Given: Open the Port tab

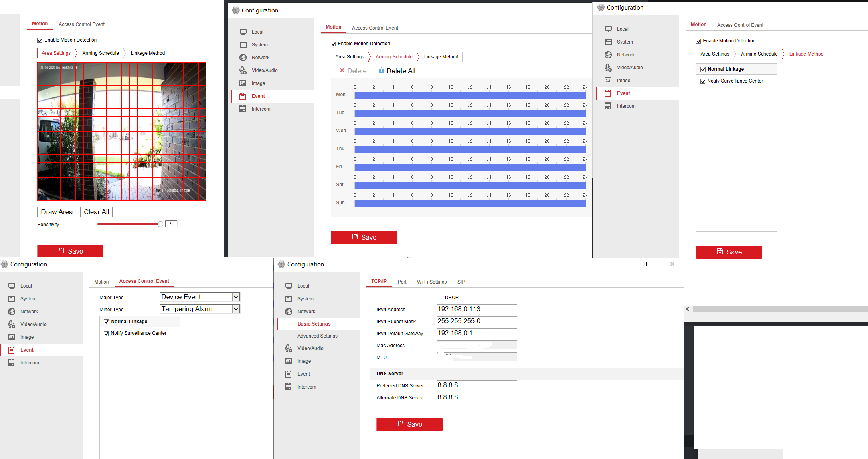Looking at the screenshot, I should point(402,282).
